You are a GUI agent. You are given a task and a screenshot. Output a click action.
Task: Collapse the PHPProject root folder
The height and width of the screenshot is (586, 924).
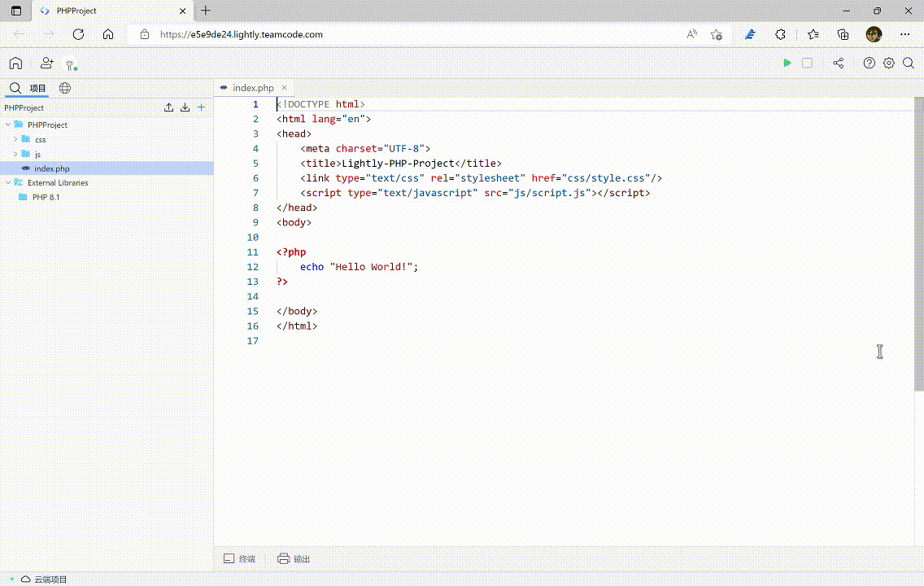[x=8, y=125]
